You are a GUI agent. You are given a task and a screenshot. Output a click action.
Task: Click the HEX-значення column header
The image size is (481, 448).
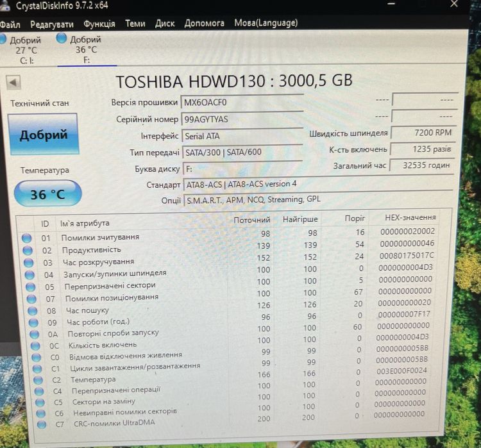point(410,217)
